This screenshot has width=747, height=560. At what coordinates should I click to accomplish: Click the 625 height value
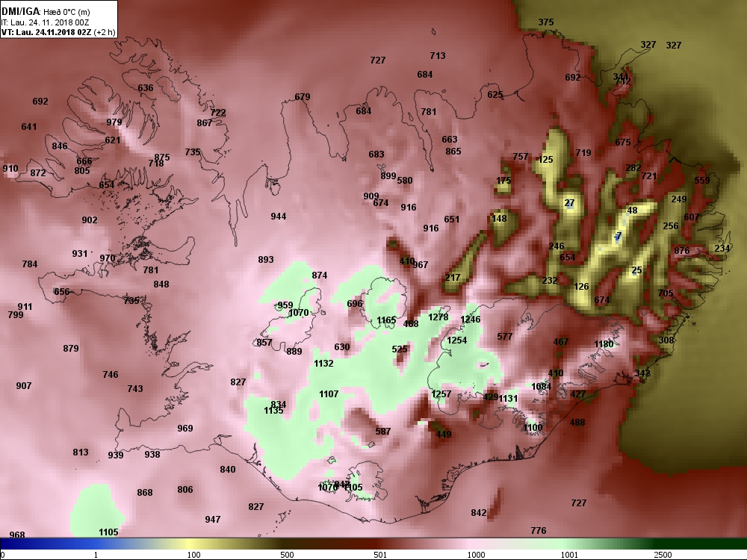click(x=495, y=95)
